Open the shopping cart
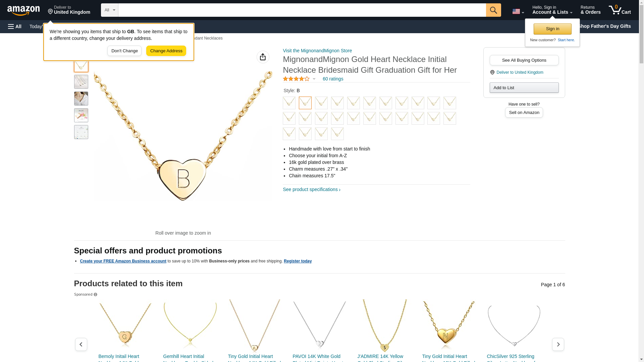Screen dimensions: 644x362 pos(620,10)
